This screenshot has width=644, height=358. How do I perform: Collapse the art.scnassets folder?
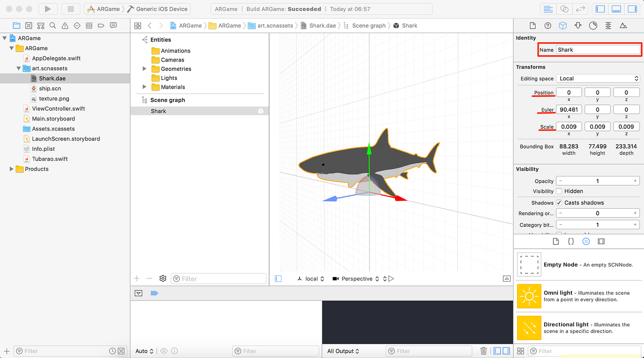point(19,68)
